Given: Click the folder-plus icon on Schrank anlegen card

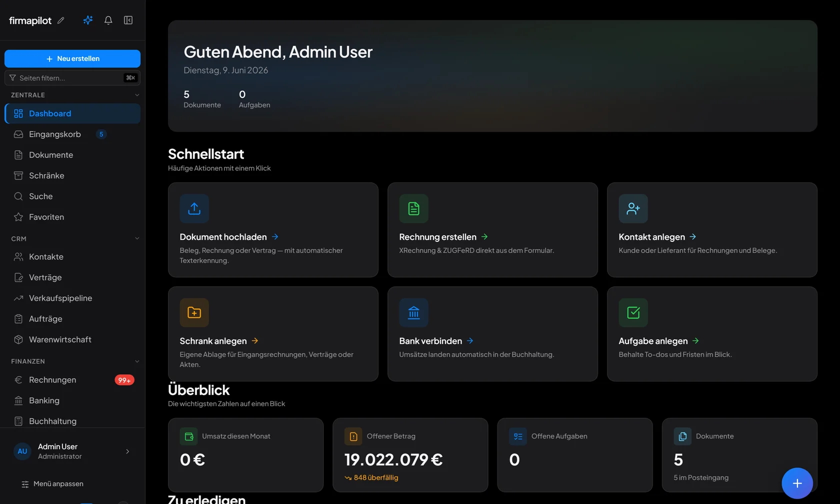Looking at the screenshot, I should coord(194,313).
